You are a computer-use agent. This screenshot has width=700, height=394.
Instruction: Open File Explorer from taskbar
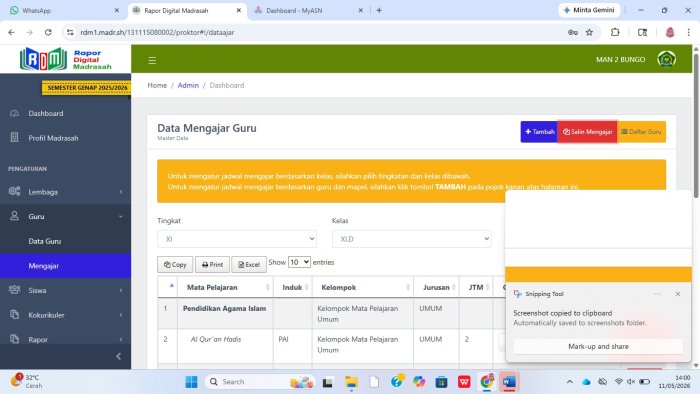(351, 382)
